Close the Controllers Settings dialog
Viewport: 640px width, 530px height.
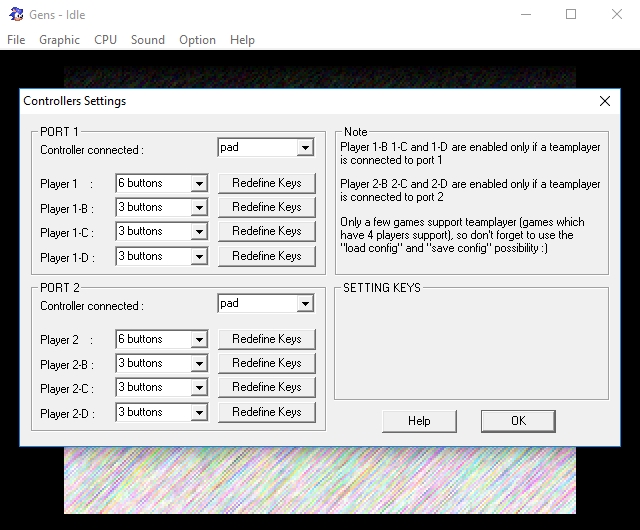coord(605,101)
